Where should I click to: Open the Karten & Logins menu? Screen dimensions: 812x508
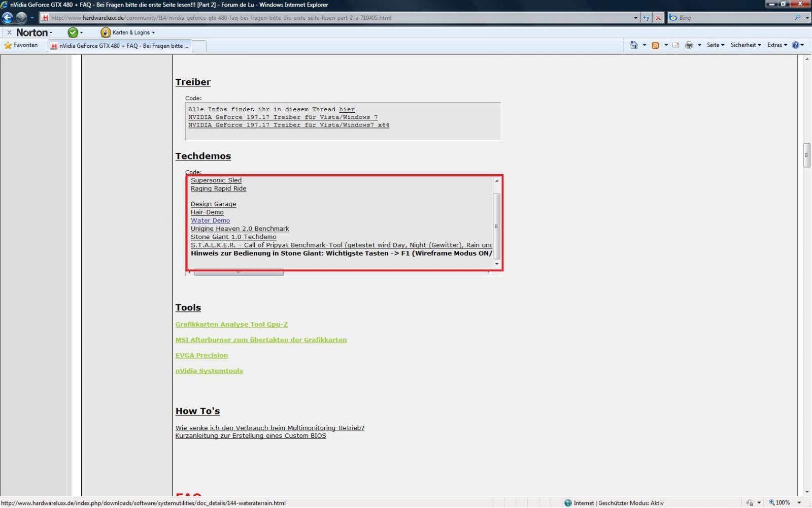pyautogui.click(x=133, y=33)
